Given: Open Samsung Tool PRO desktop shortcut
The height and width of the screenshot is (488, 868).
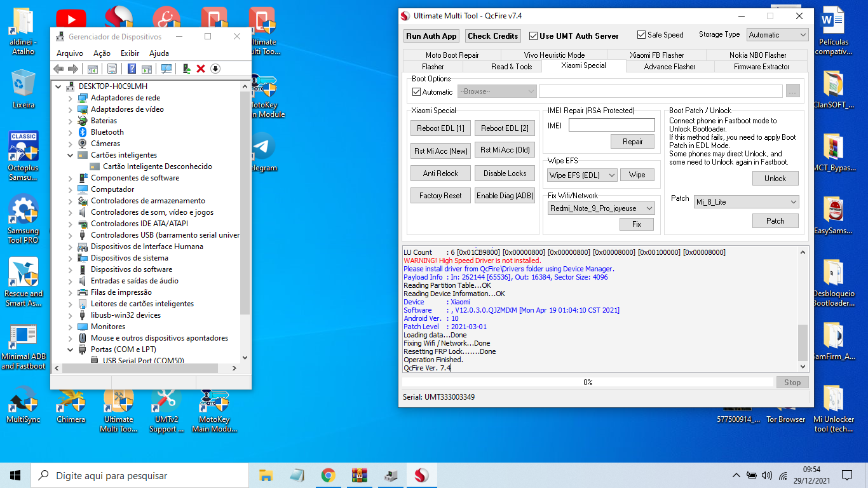Looking at the screenshot, I should 23,219.
